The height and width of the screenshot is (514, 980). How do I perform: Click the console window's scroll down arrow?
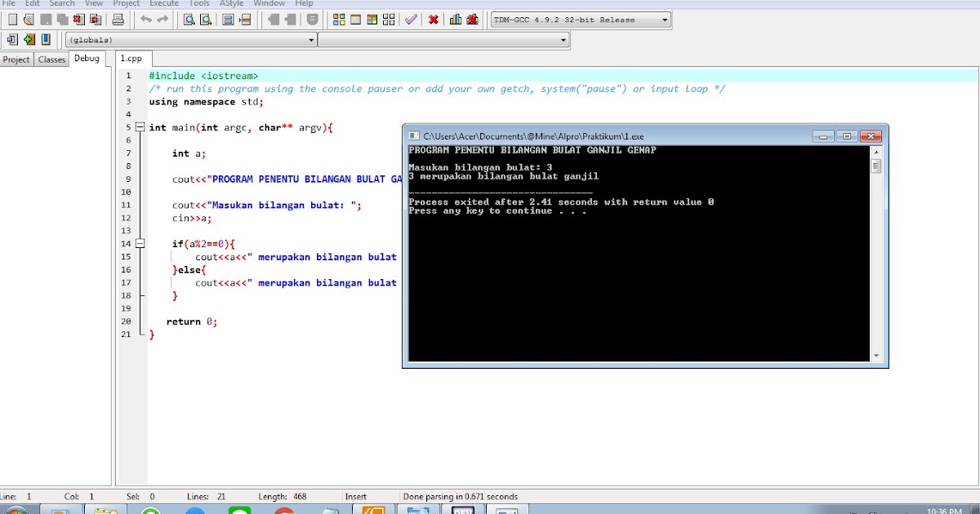point(876,356)
